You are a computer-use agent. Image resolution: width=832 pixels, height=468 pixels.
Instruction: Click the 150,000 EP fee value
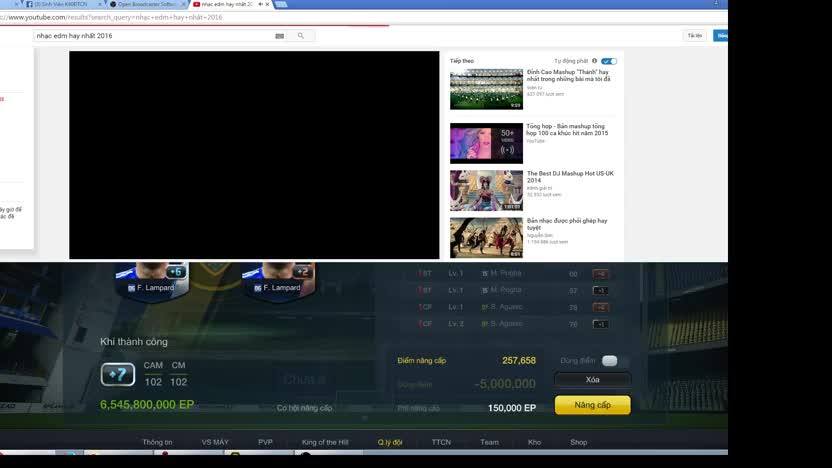click(x=512, y=408)
